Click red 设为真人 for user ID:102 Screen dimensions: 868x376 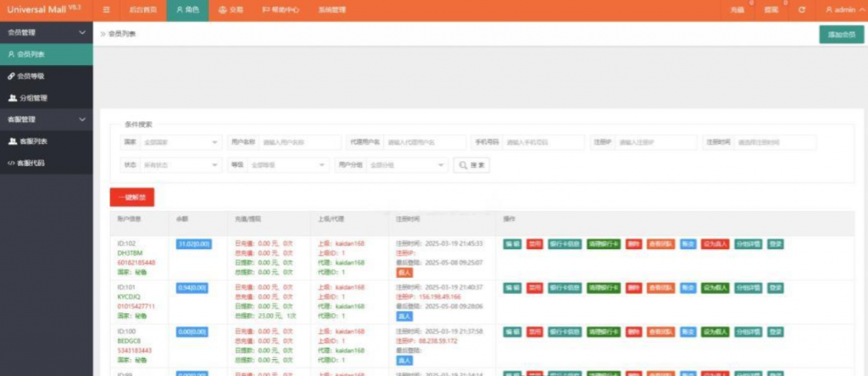(x=715, y=244)
